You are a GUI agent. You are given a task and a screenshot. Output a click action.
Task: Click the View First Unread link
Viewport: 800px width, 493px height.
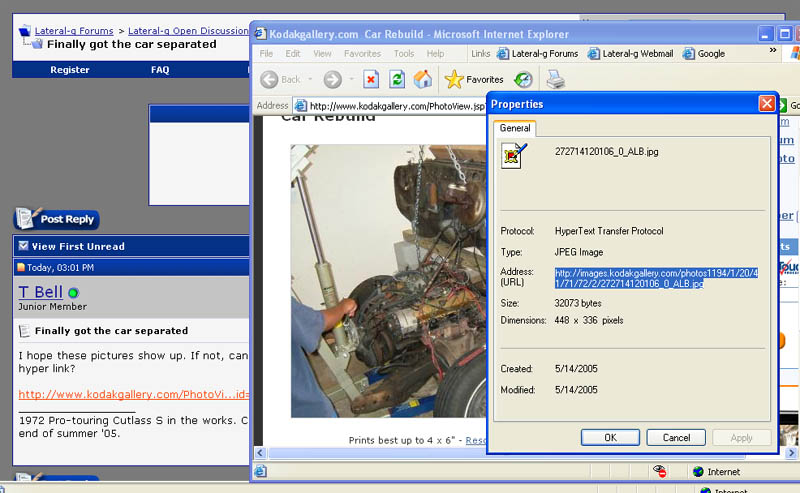pyautogui.click(x=78, y=246)
